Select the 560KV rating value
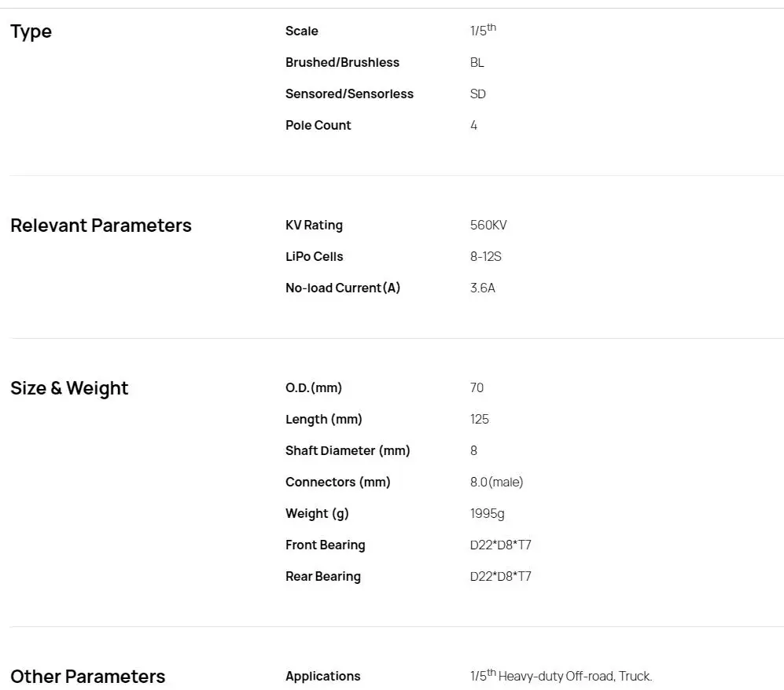784x690 pixels. [x=488, y=226]
